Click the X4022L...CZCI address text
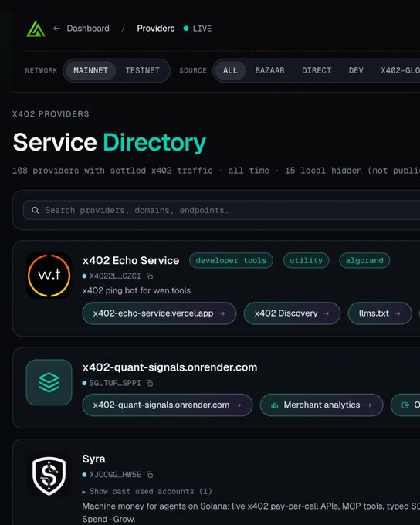Image resolution: width=420 pixels, height=525 pixels. (115, 276)
